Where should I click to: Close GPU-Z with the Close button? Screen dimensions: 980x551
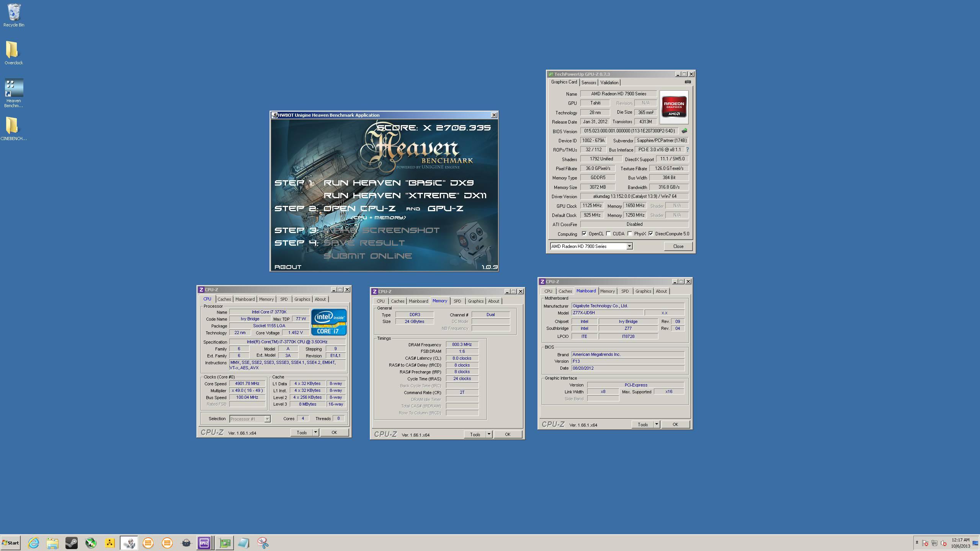pyautogui.click(x=678, y=246)
